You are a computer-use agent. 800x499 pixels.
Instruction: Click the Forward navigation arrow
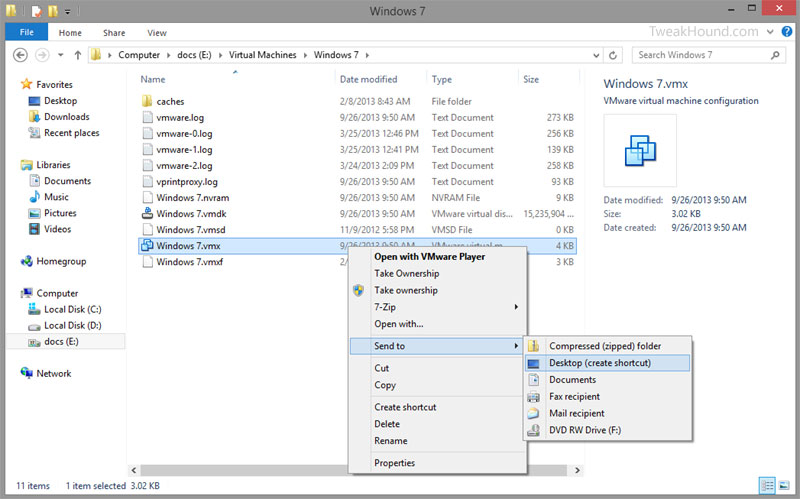pyautogui.click(x=42, y=55)
